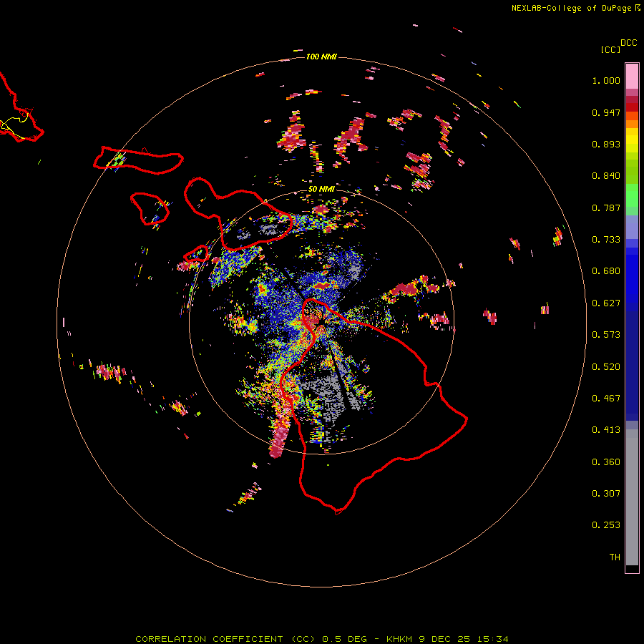Click the 0.307 color scale value
644x644 pixels.
click(x=606, y=494)
